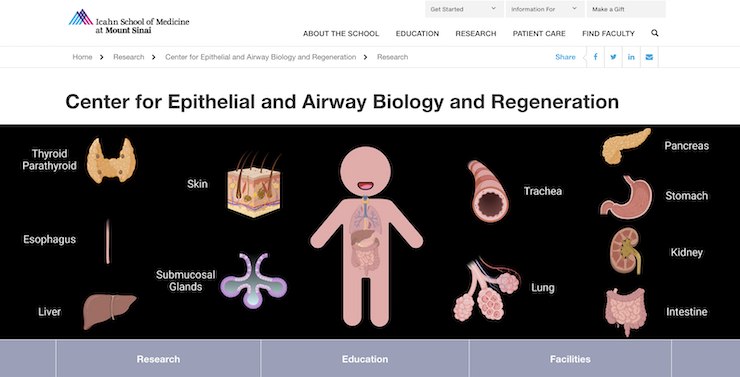This screenshot has width=740, height=377.
Task: Share page via Twitter icon
Action: [614, 57]
